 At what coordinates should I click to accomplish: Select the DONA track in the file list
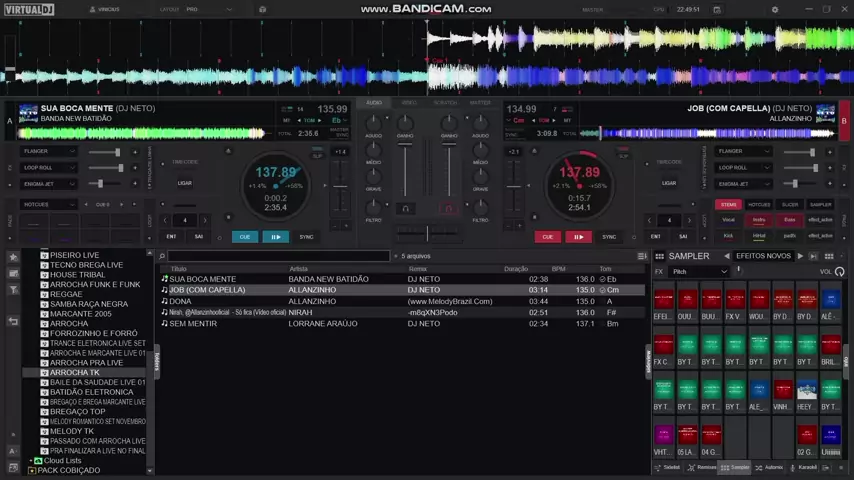(180, 301)
